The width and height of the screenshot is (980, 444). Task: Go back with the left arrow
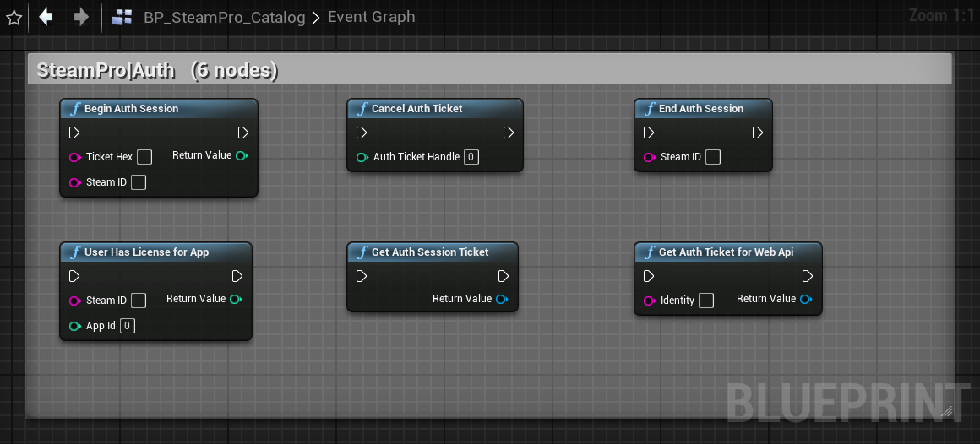(x=46, y=17)
